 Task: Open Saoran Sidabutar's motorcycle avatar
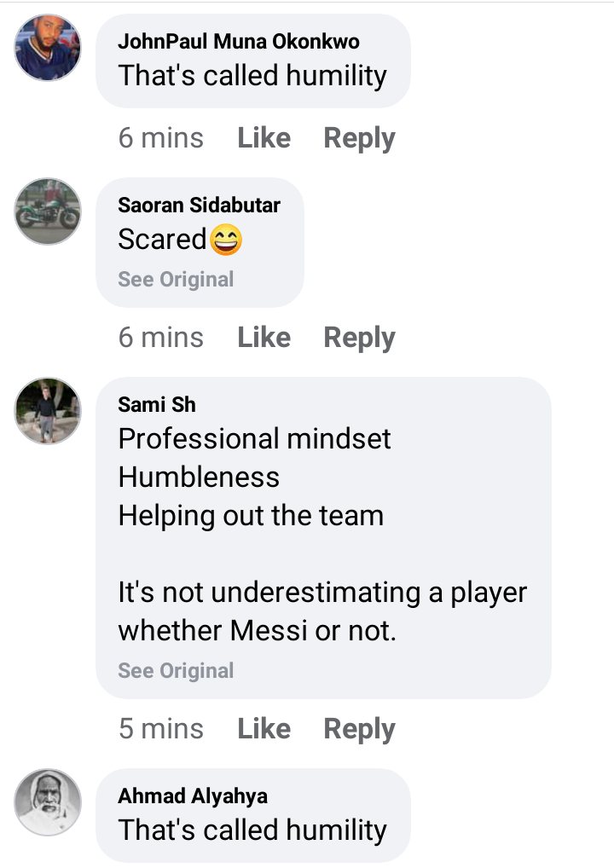click(x=48, y=211)
